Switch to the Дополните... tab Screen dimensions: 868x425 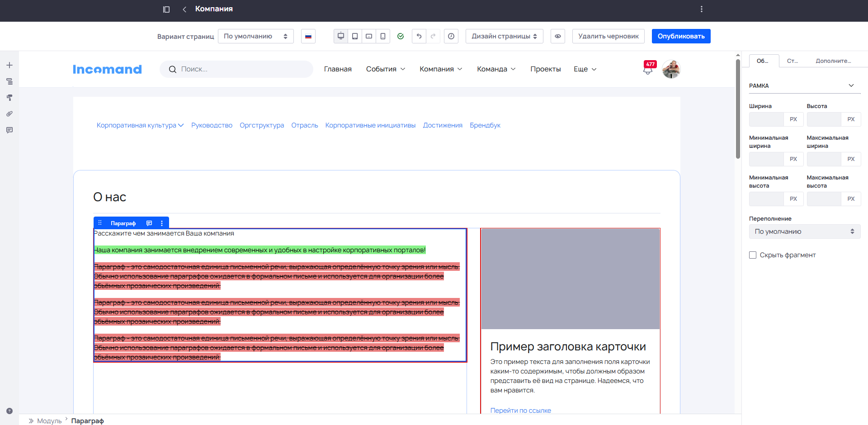click(x=833, y=61)
